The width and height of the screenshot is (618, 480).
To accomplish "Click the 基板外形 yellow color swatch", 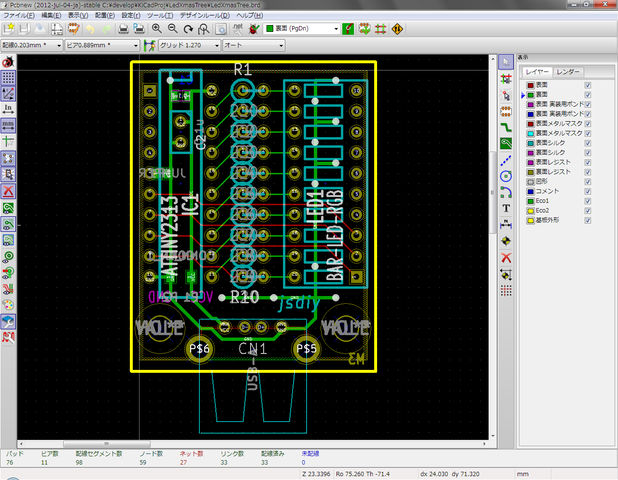I will [x=531, y=221].
